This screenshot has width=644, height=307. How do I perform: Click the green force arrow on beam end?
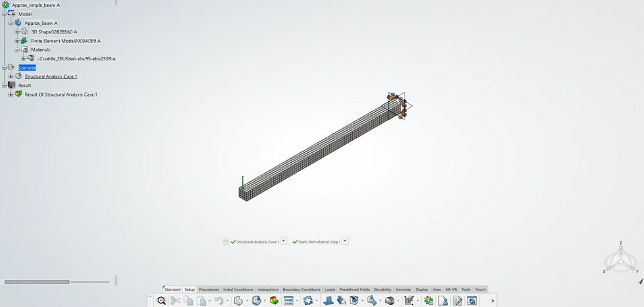tap(243, 182)
